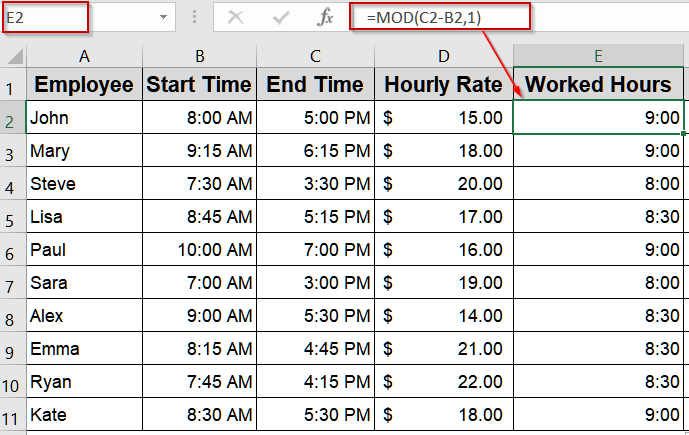The image size is (689, 435).
Task: Click the Start Time header cell
Action: pyautogui.click(x=199, y=84)
